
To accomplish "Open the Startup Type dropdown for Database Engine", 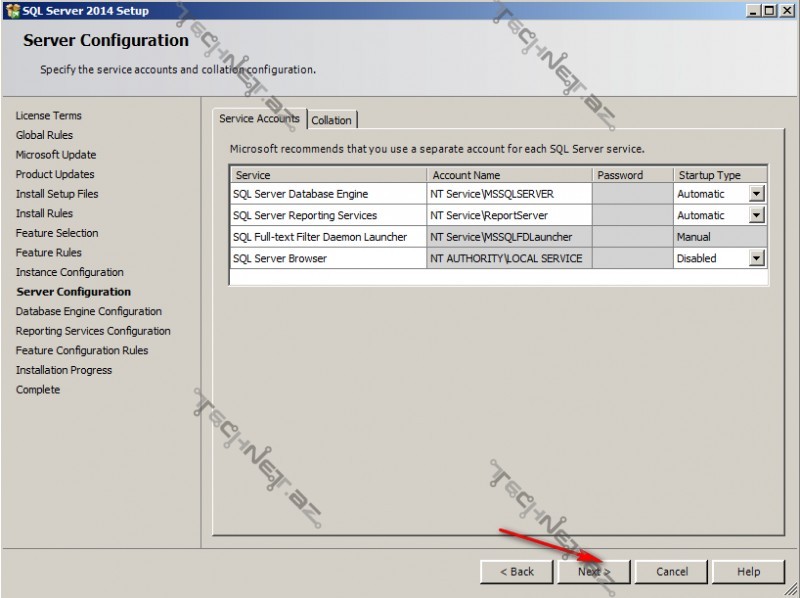I will (x=756, y=194).
